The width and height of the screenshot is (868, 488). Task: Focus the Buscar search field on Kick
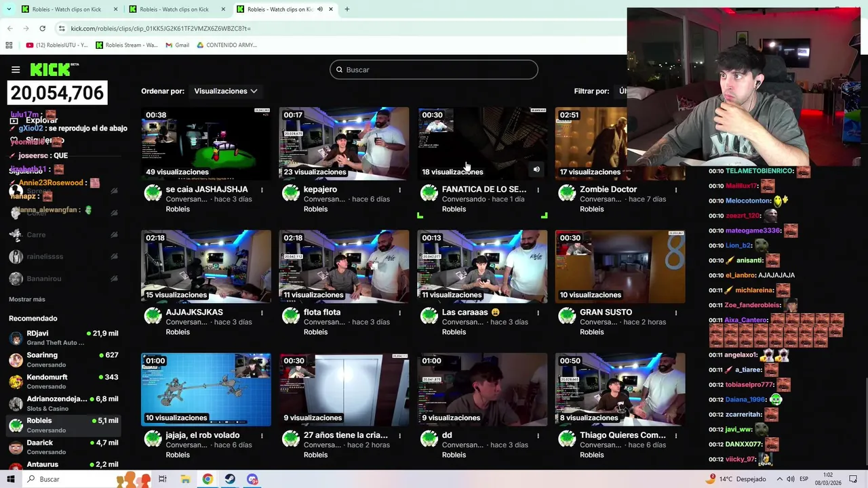[x=434, y=70]
